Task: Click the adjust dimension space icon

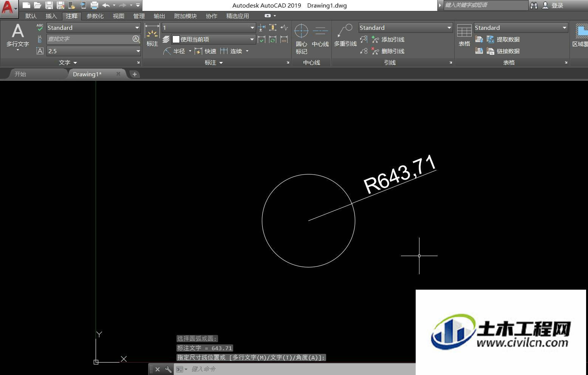Action: coord(273,28)
